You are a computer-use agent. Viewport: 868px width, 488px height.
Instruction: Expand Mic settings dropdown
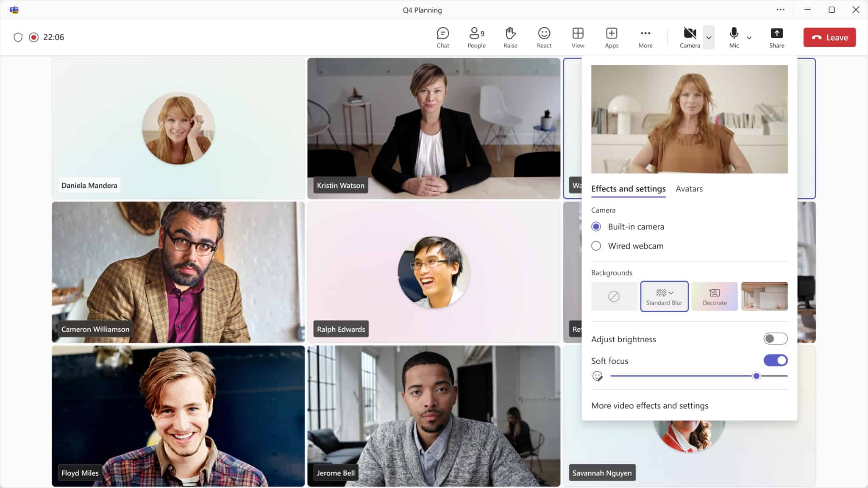pos(749,37)
